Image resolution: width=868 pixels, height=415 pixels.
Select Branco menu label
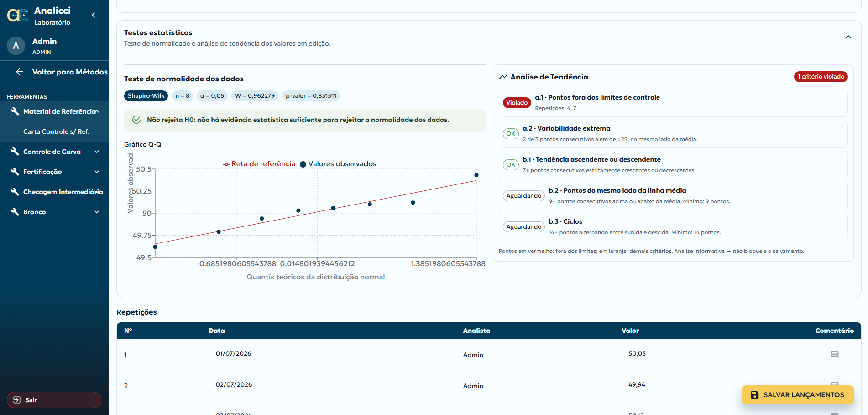[35, 212]
